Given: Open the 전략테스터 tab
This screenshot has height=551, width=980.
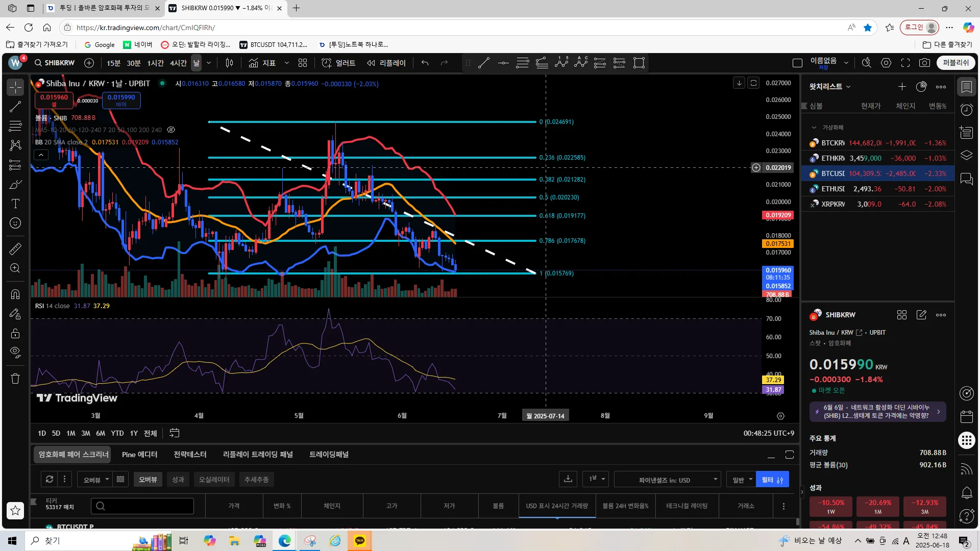Looking at the screenshot, I should [x=190, y=455].
